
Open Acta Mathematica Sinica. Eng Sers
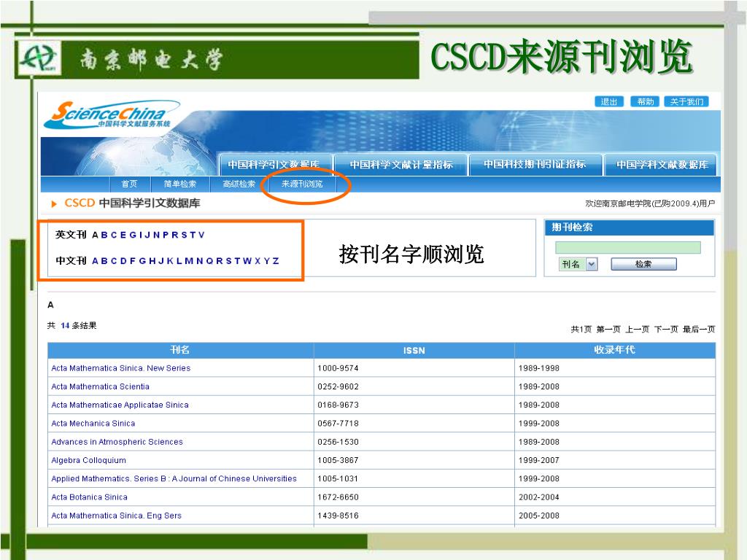coord(117,516)
